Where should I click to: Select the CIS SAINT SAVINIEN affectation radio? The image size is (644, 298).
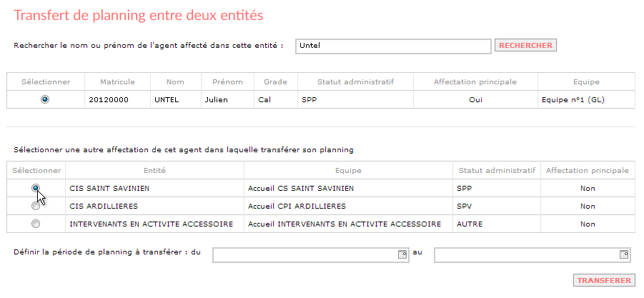click(36, 188)
